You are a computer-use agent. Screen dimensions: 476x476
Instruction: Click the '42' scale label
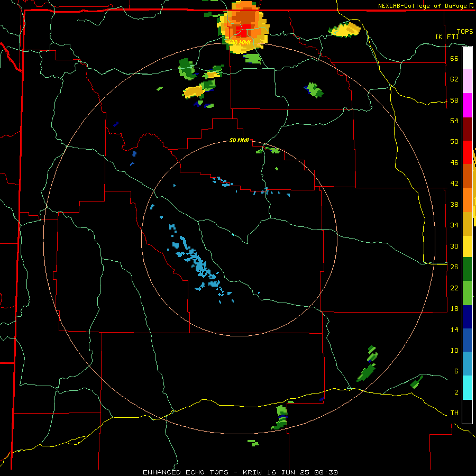point(454,184)
